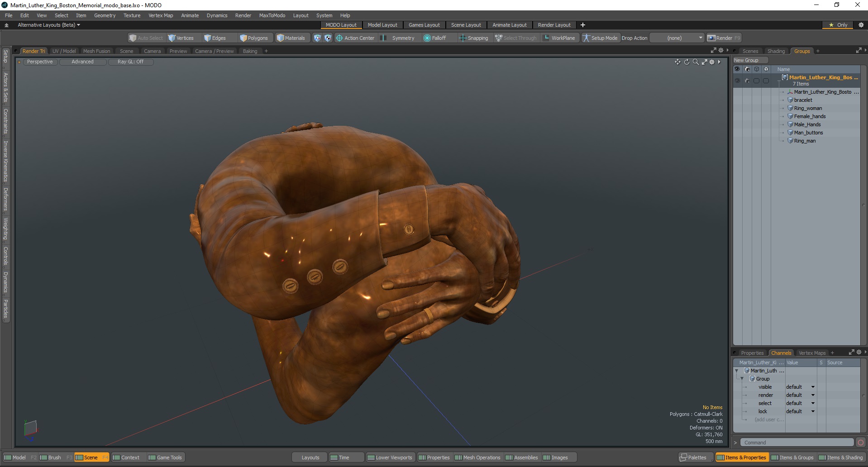Image resolution: width=868 pixels, height=467 pixels.
Task: Click the wireframe cube select column header
Action: (757, 69)
